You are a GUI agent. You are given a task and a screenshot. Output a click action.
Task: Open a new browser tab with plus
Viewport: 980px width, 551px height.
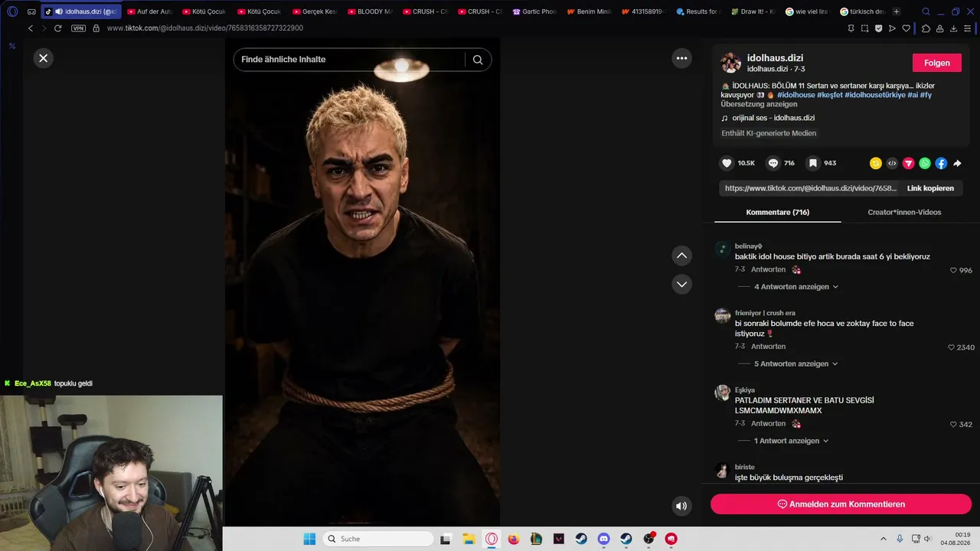897,11
